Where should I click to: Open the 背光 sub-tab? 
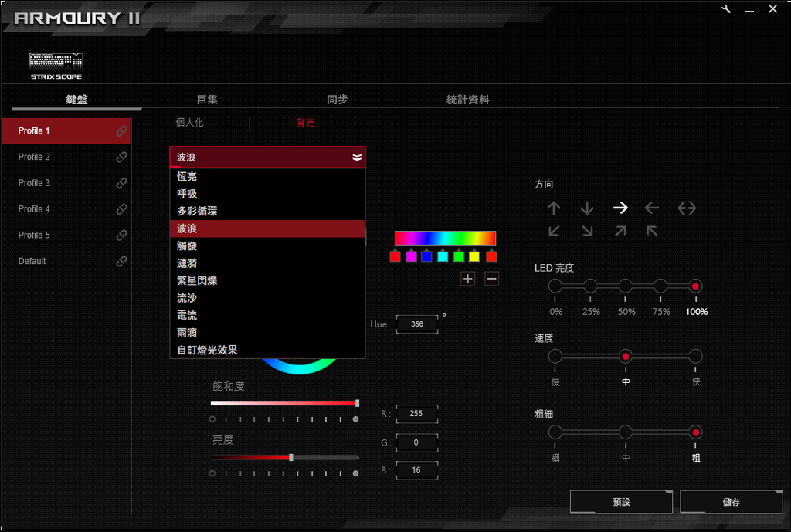tap(306, 123)
